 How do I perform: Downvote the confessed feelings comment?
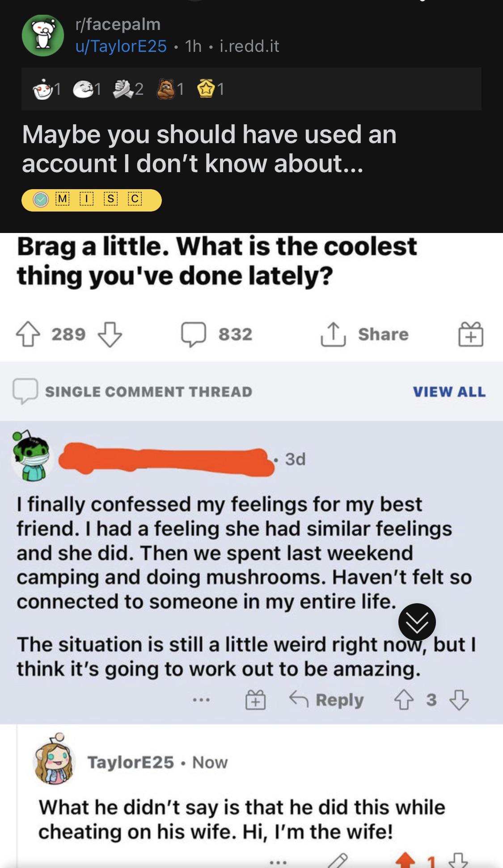459,700
